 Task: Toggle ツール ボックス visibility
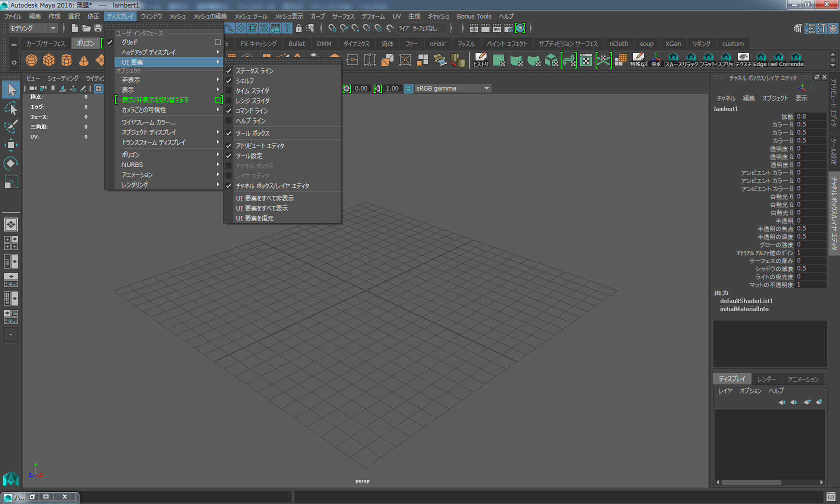point(283,133)
